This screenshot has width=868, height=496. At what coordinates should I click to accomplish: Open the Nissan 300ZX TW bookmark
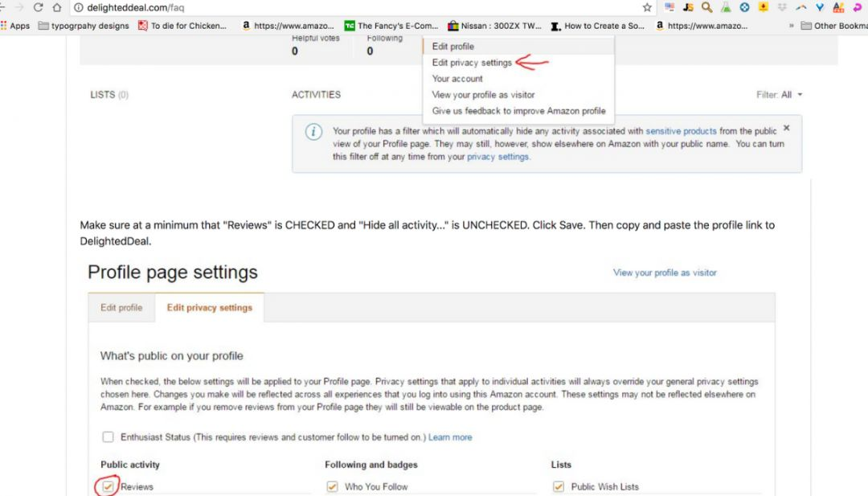click(x=495, y=26)
